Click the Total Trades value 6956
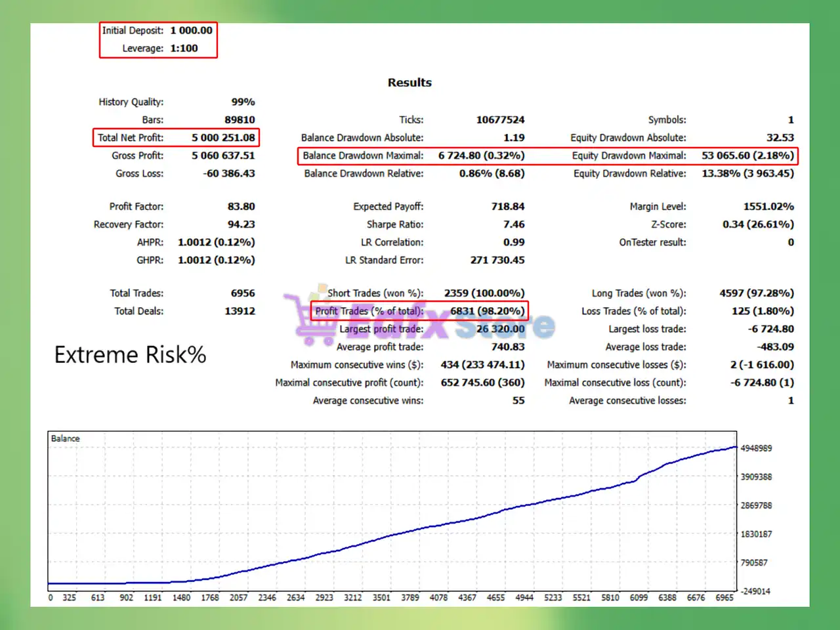The width and height of the screenshot is (840, 630). 243,293
